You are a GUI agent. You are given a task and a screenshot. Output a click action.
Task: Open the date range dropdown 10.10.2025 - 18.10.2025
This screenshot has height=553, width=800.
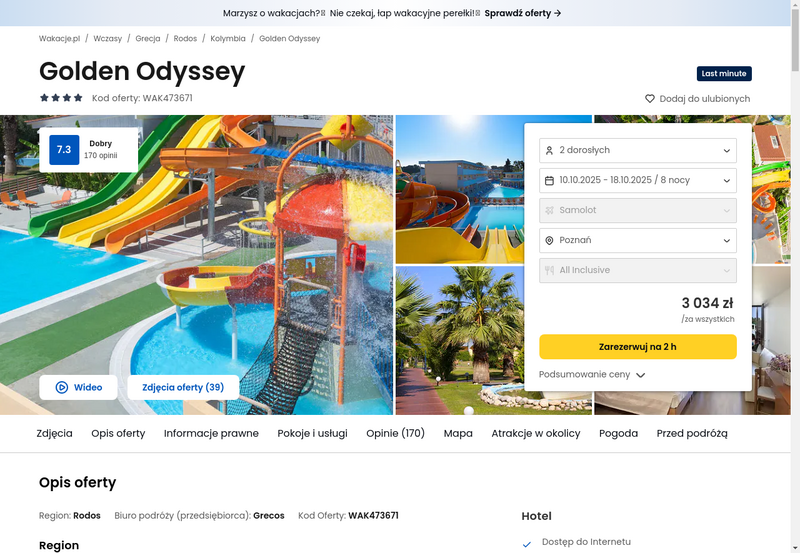tap(638, 181)
